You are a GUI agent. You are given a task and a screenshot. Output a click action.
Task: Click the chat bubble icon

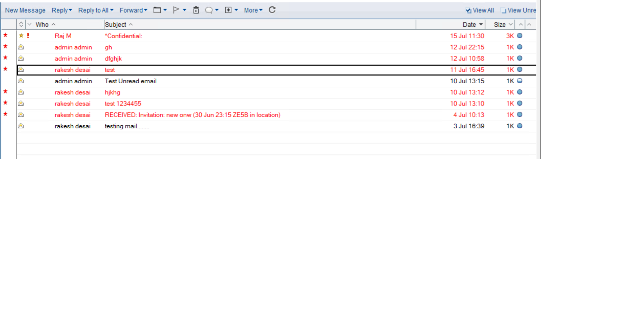point(209,10)
